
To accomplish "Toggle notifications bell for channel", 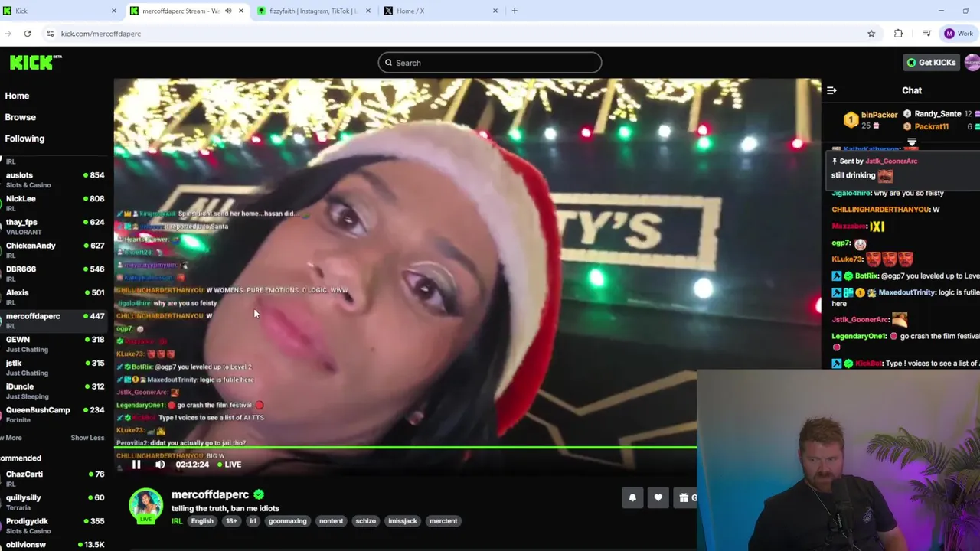I will [632, 498].
